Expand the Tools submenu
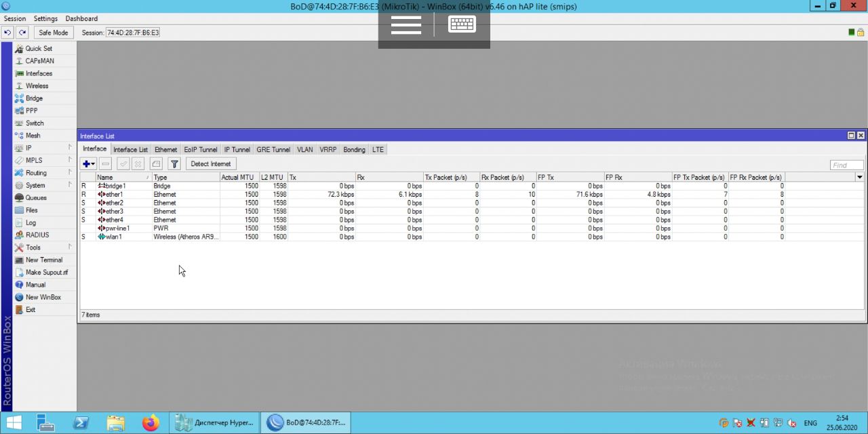The width and height of the screenshot is (868, 434). click(44, 248)
